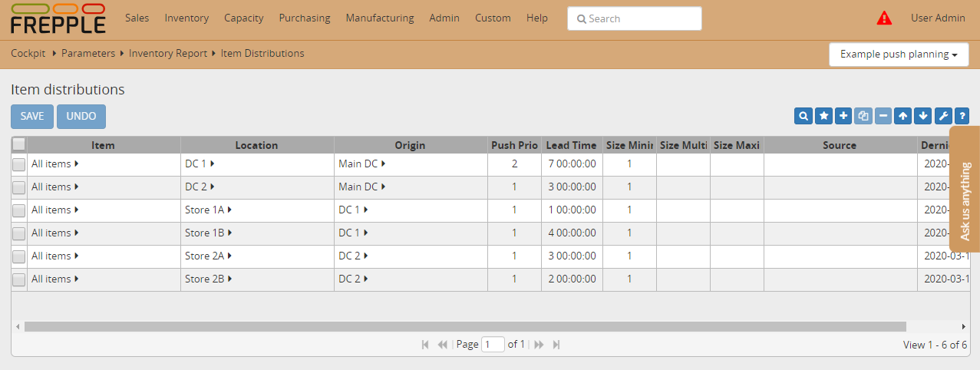Open the Example push planning scenario dropdown

pyautogui.click(x=899, y=55)
